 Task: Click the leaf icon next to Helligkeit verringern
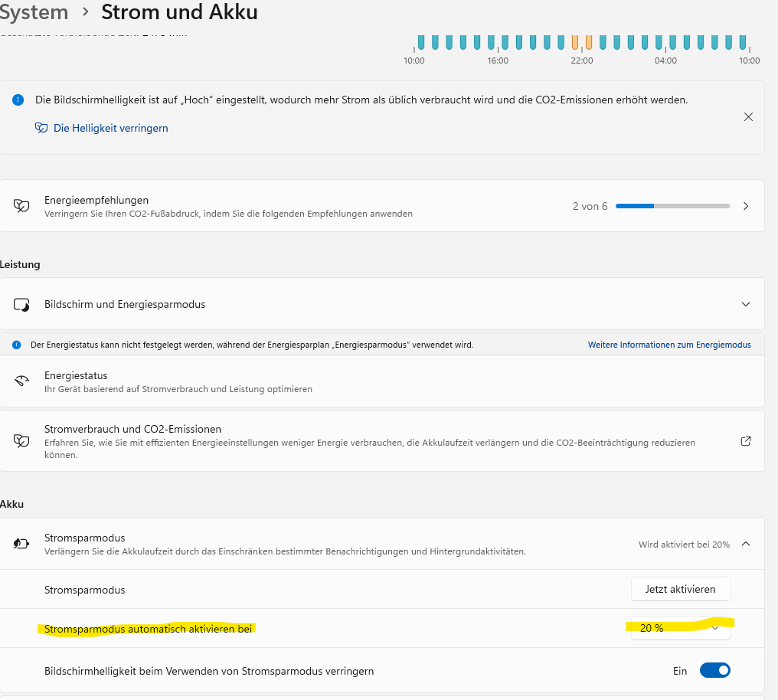coord(41,128)
